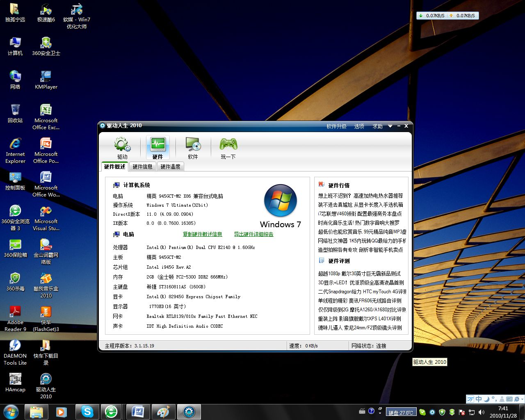Click processor text Intel Pentium Dual CPU E2140
Image resolution: width=525 pixels, height=420 pixels.
(x=201, y=247)
